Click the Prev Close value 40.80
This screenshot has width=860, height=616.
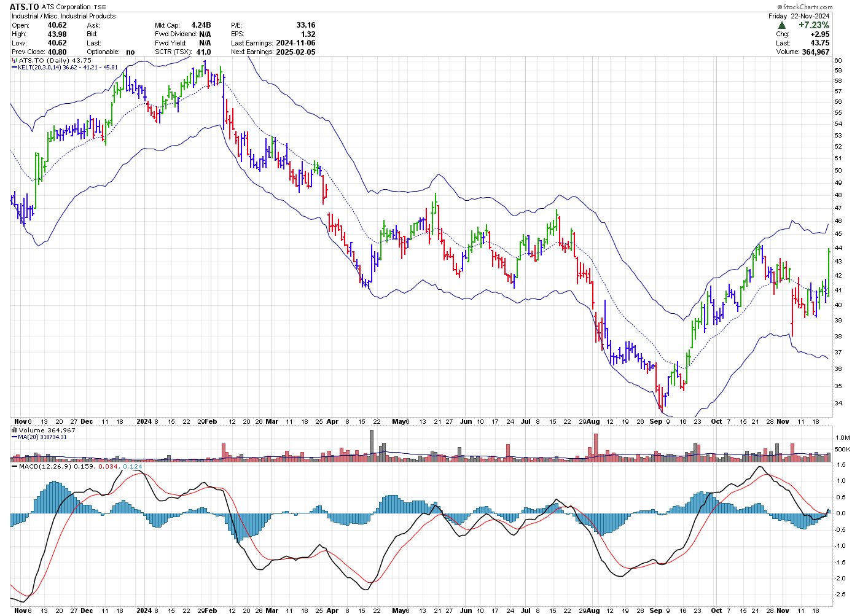pos(57,52)
